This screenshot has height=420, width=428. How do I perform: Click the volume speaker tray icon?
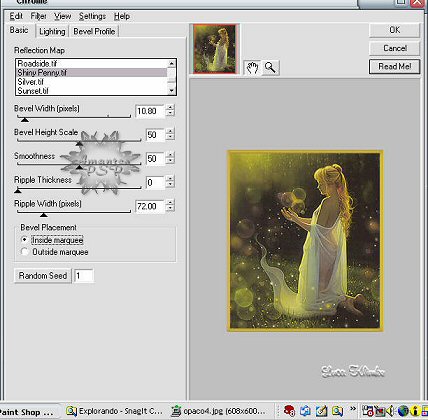[x=390, y=411]
